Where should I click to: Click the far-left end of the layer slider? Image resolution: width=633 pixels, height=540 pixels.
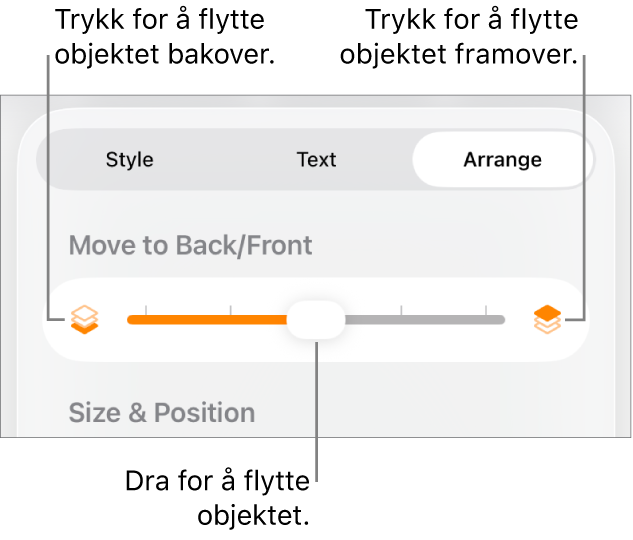point(130,320)
